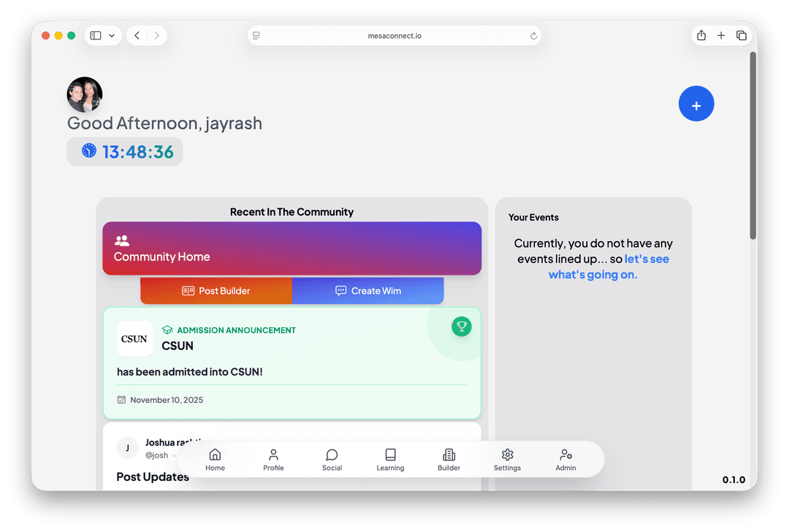Click the Safari Share icon
The image size is (789, 532).
(701, 36)
